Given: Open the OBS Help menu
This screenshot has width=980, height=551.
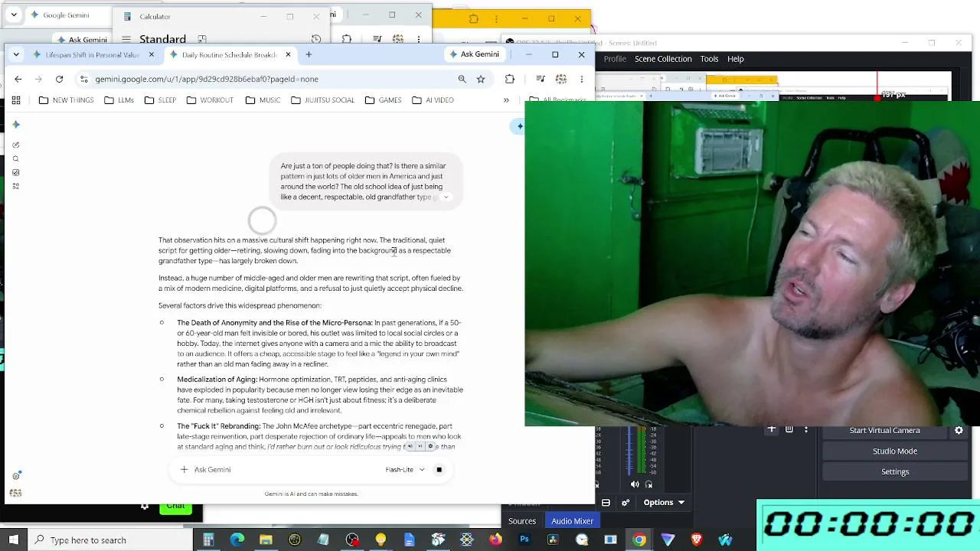Looking at the screenshot, I should (x=735, y=59).
